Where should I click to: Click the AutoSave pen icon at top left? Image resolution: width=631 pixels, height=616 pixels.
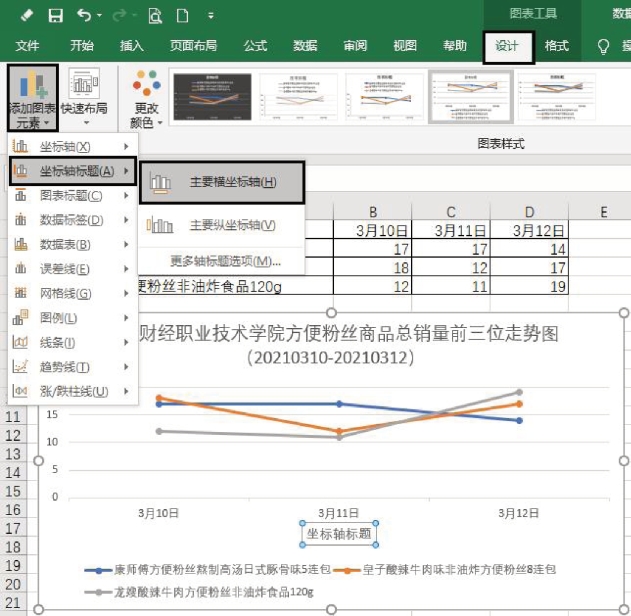27,15
